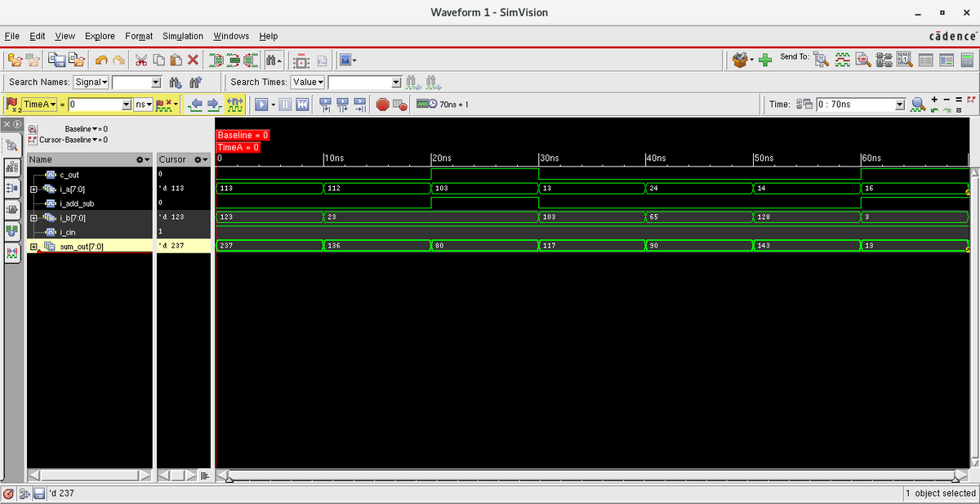
Task: Cut with the scissors icon
Action: (x=141, y=60)
